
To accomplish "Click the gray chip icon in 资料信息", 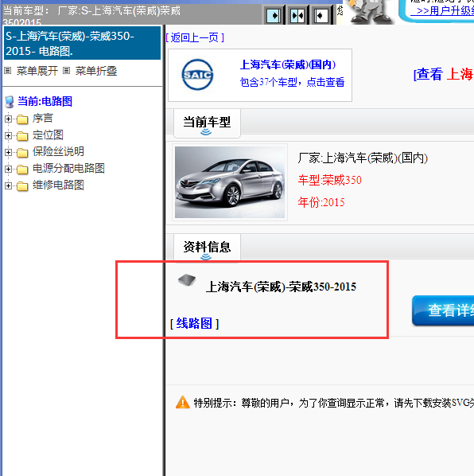I will tap(187, 280).
